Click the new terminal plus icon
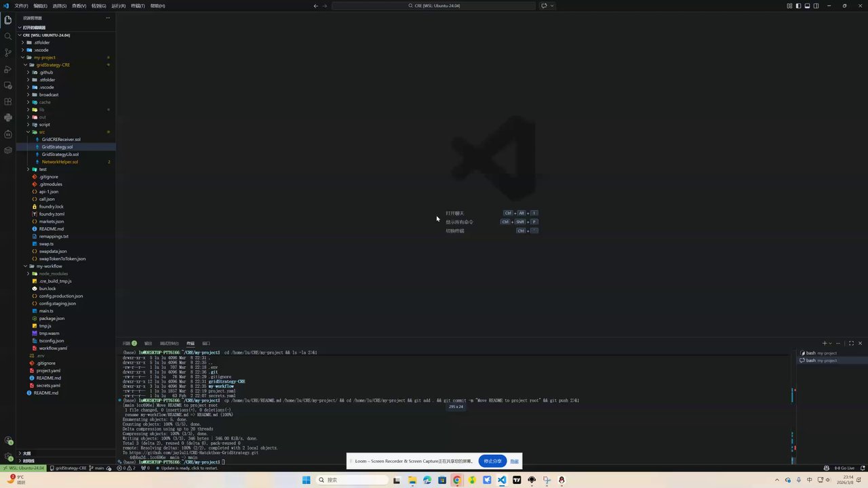Screen dimensions: 868x488 click(825, 343)
